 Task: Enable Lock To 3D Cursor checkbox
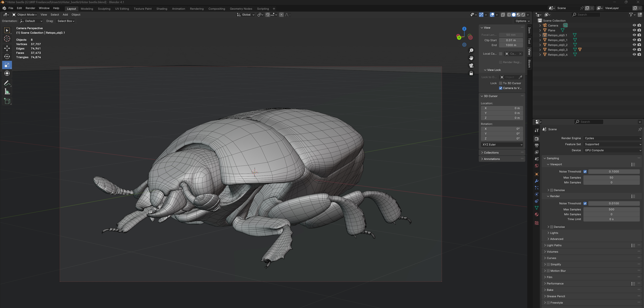click(501, 83)
